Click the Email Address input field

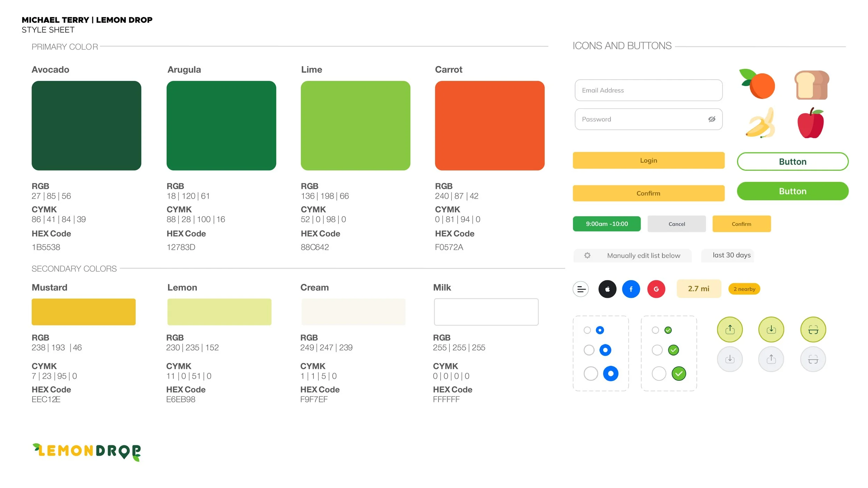tap(648, 90)
